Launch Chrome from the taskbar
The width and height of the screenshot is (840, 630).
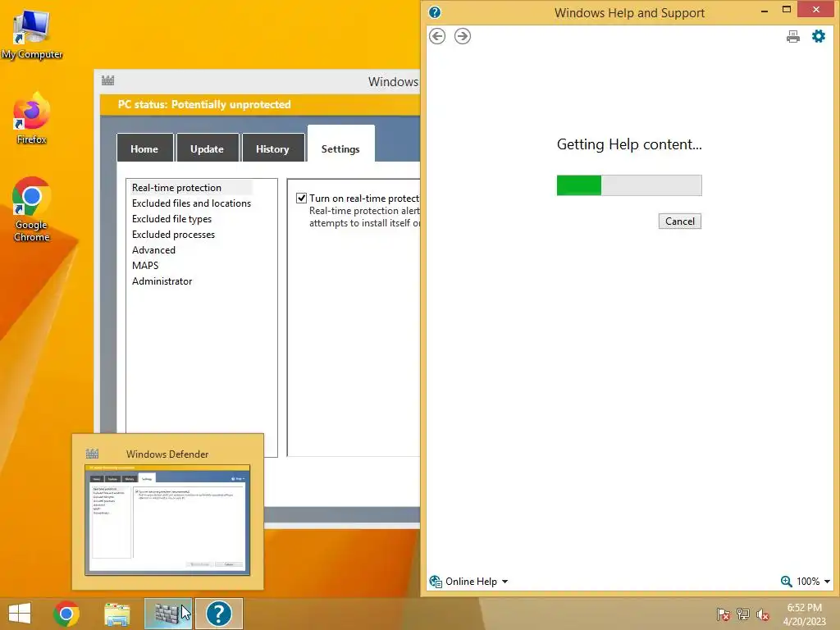tap(66, 614)
